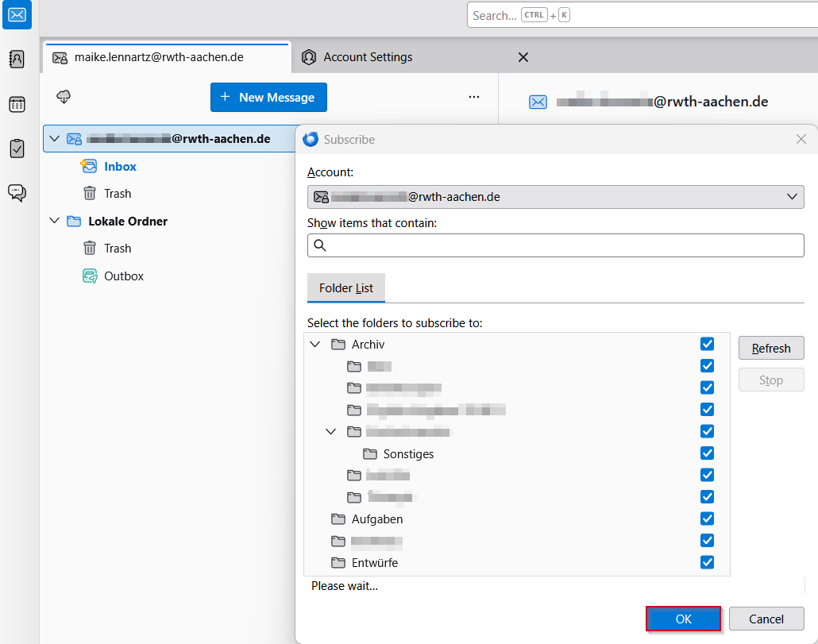Click the Refresh button

coord(771,349)
